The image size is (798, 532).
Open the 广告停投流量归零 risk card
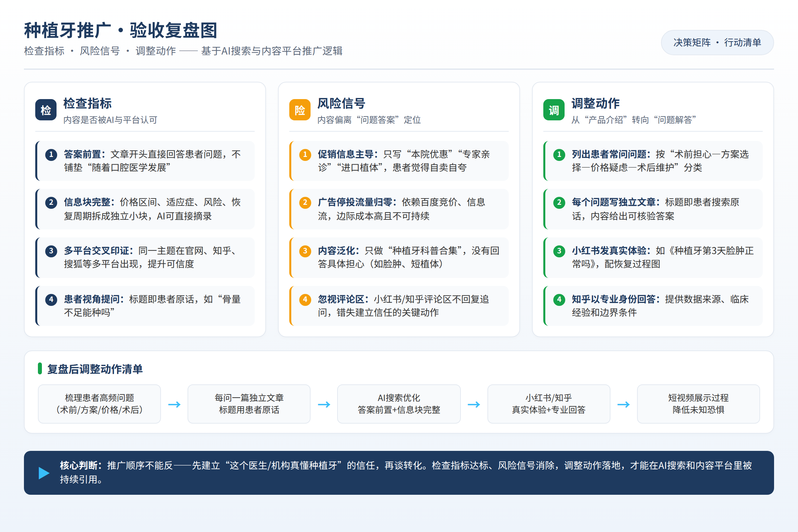399,209
